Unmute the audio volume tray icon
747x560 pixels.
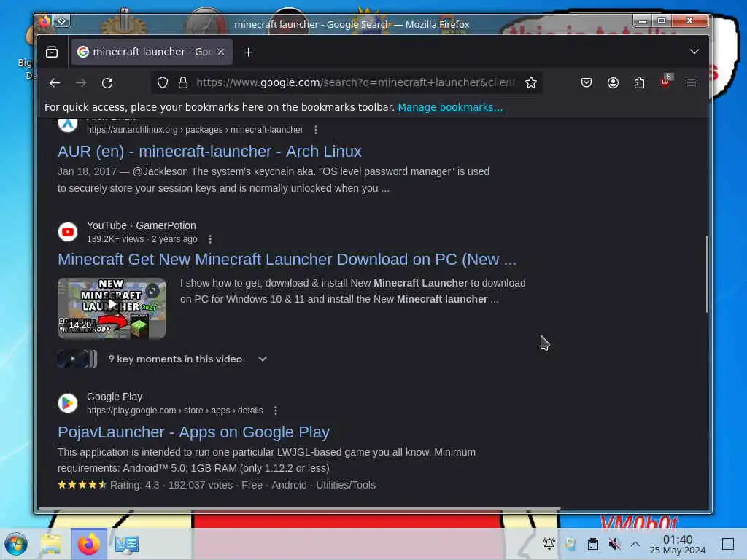point(614,544)
